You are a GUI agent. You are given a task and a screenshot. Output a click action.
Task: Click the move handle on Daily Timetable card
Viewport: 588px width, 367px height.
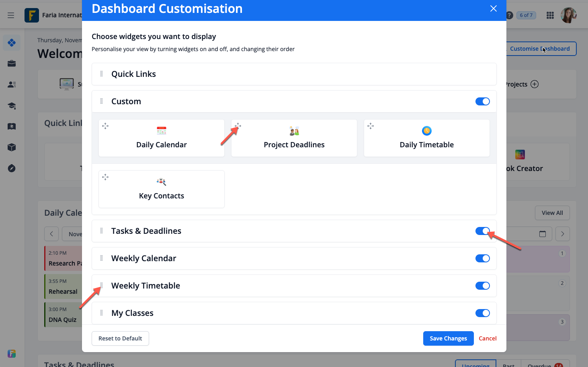click(371, 126)
